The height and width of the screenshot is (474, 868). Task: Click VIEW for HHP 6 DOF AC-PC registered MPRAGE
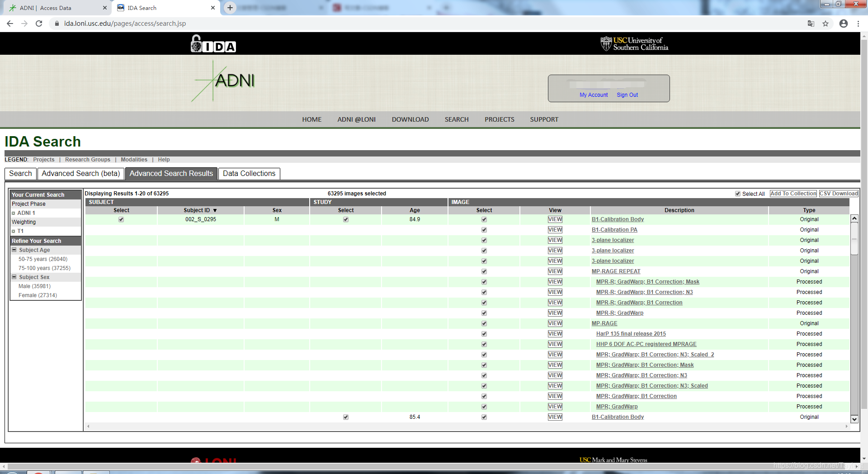555,344
